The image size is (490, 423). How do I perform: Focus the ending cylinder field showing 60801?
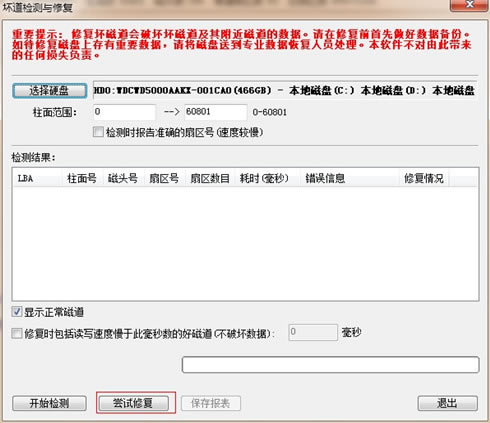216,112
